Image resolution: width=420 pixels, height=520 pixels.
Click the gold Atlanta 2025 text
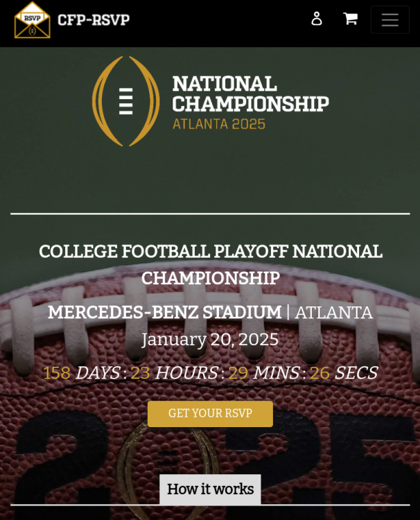pyautogui.click(x=218, y=124)
